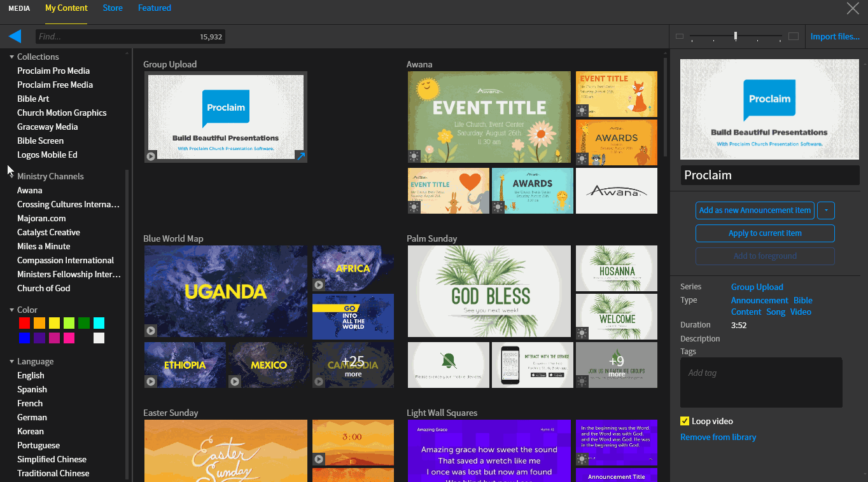Click smart media icon on Light Wall scripture thumbnail
Image resolution: width=868 pixels, height=482 pixels.
(582, 458)
